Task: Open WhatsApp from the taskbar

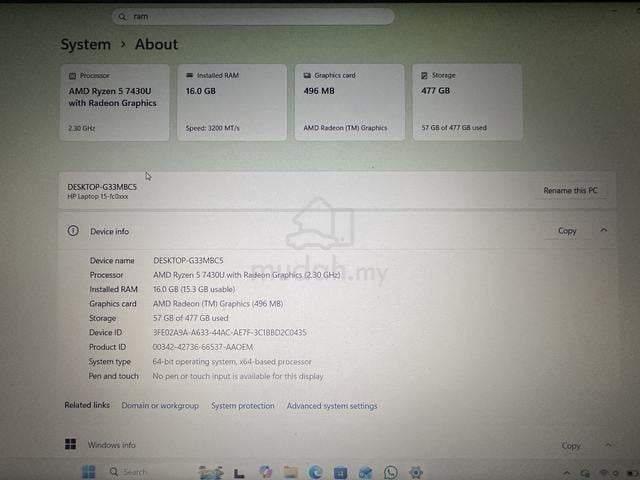Action: [391, 472]
